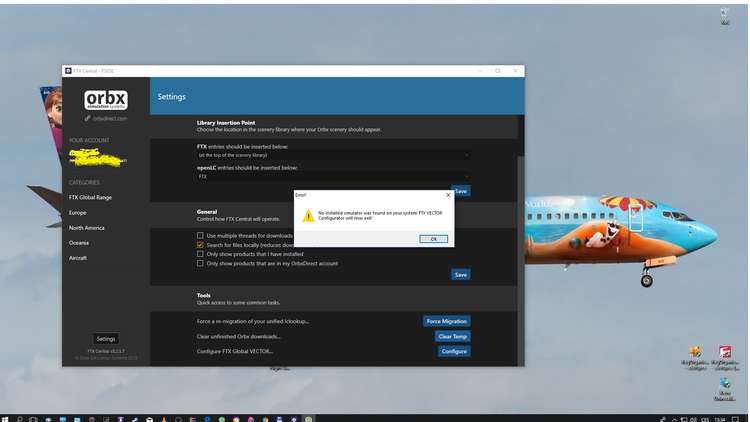Open the Europe category
This screenshot has height=422, width=750.
click(x=77, y=212)
